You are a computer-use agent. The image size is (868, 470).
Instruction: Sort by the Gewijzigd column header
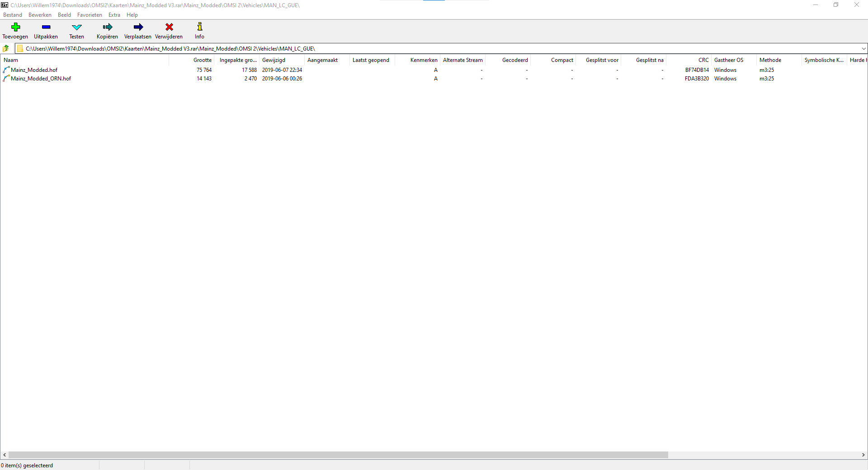[x=274, y=60]
